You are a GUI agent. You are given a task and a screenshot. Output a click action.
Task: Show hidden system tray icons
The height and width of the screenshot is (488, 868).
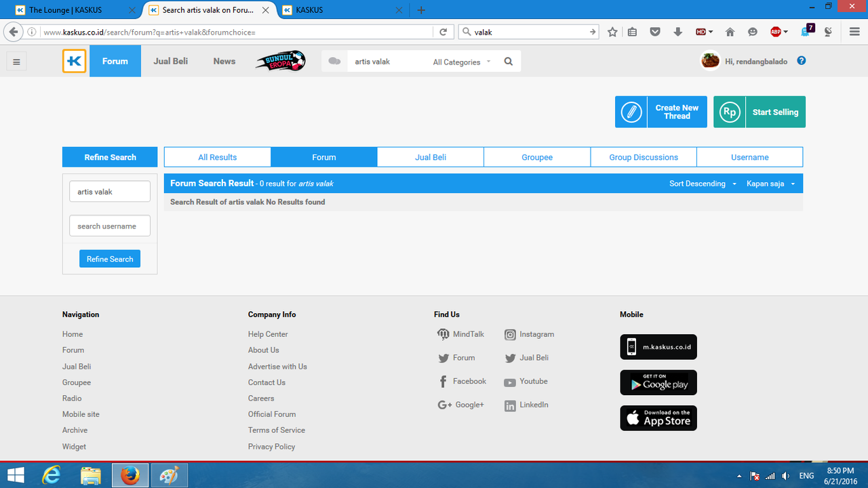pyautogui.click(x=739, y=476)
